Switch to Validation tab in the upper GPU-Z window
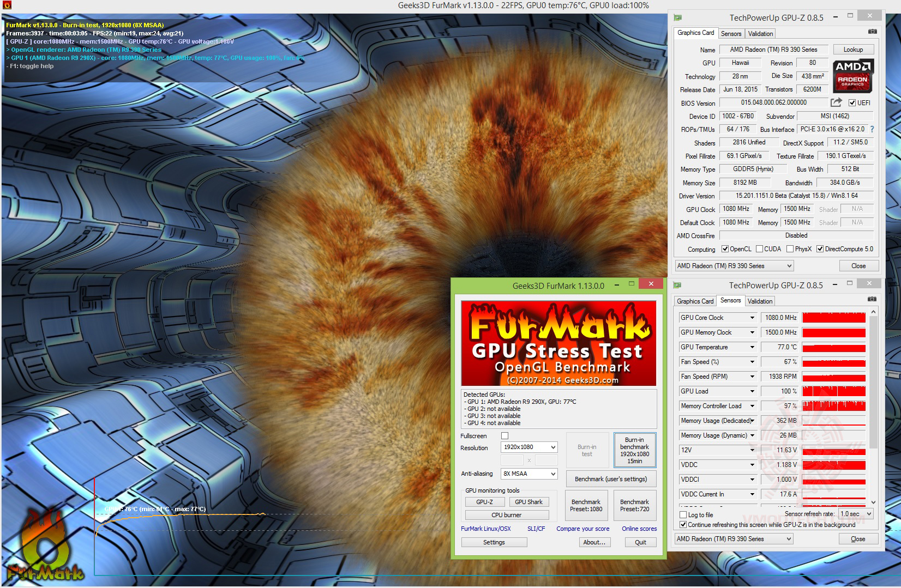 tap(760, 34)
